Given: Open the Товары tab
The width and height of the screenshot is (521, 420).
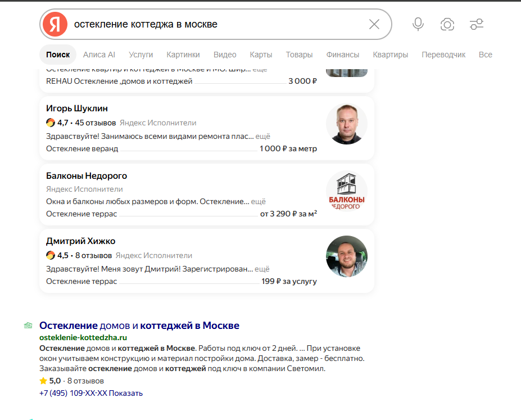Looking at the screenshot, I should [299, 55].
